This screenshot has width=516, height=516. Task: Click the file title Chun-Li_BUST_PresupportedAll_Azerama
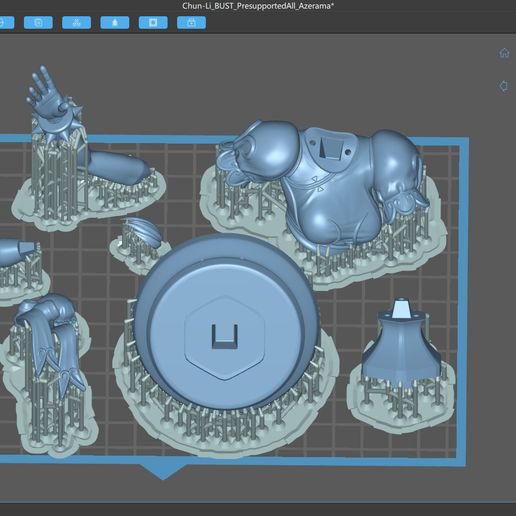click(x=258, y=6)
